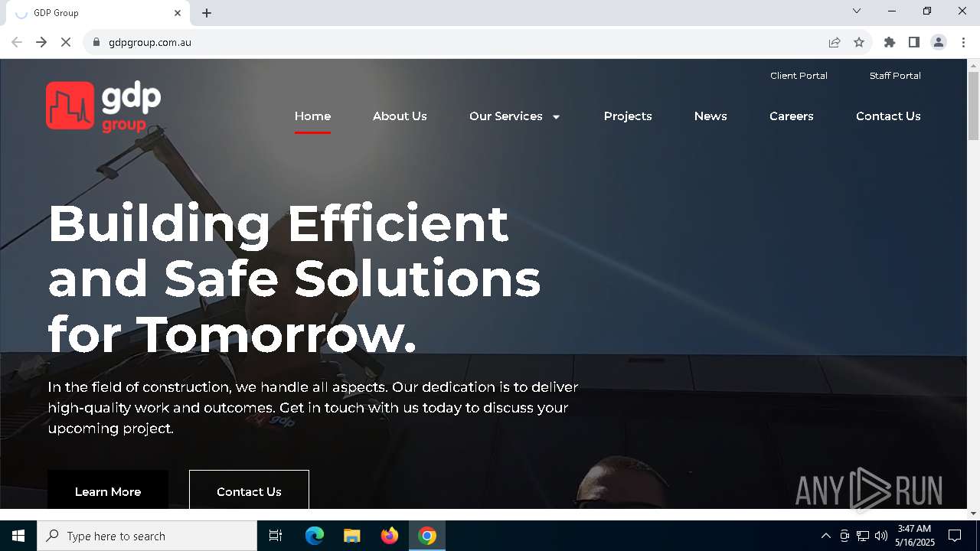
Task: Open the Windows Start menu
Action: point(18,536)
